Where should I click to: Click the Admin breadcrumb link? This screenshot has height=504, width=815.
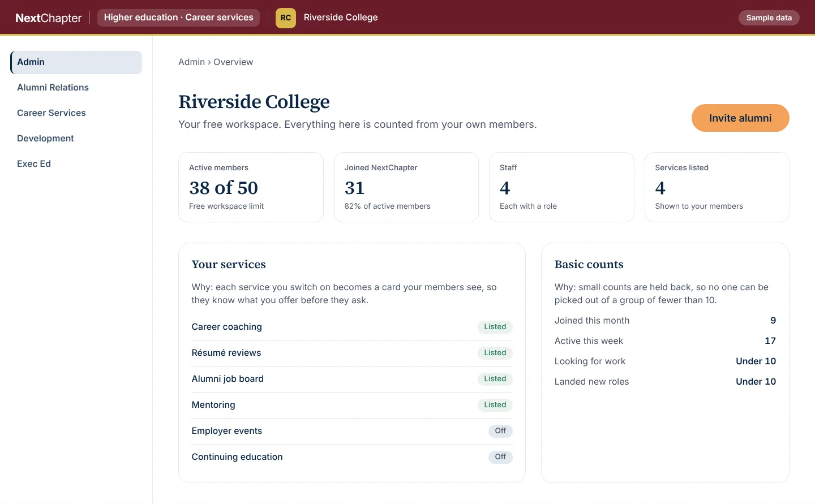191,62
